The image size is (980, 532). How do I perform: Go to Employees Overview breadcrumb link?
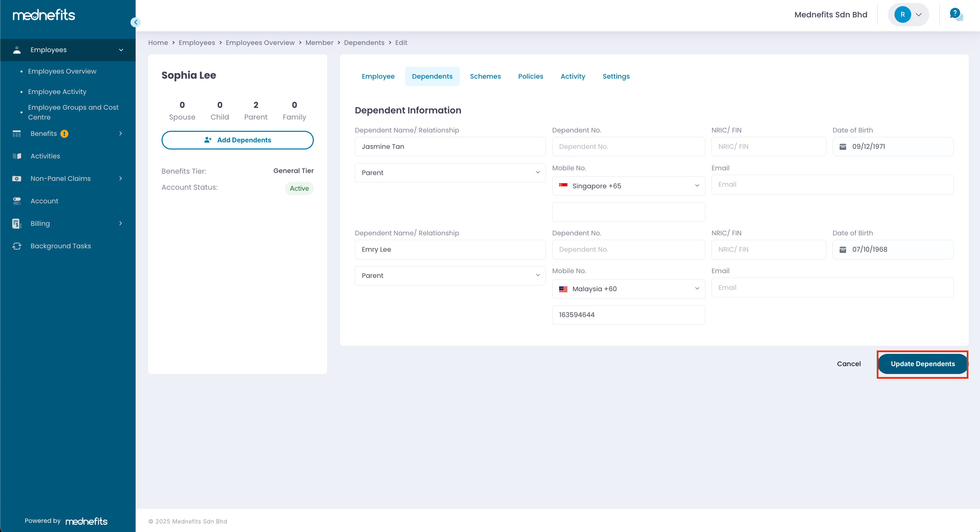260,43
